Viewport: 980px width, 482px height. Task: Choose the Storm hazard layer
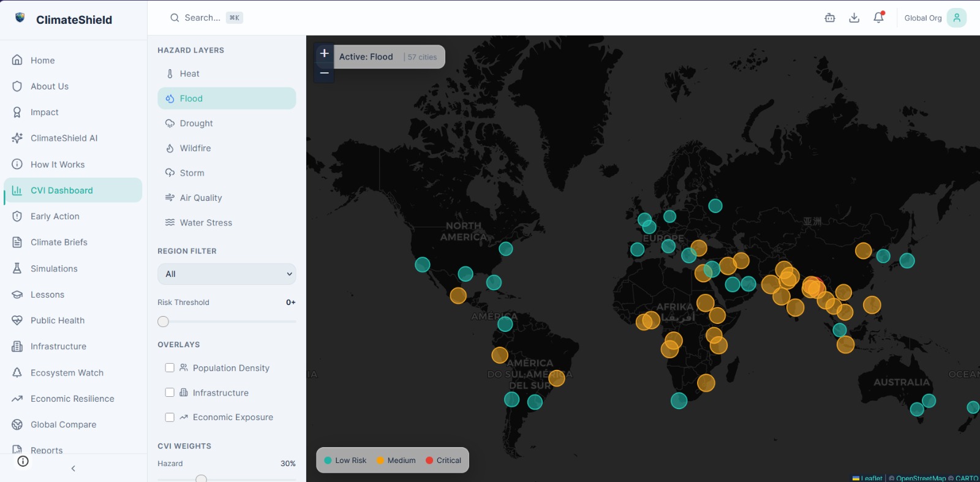227,173
